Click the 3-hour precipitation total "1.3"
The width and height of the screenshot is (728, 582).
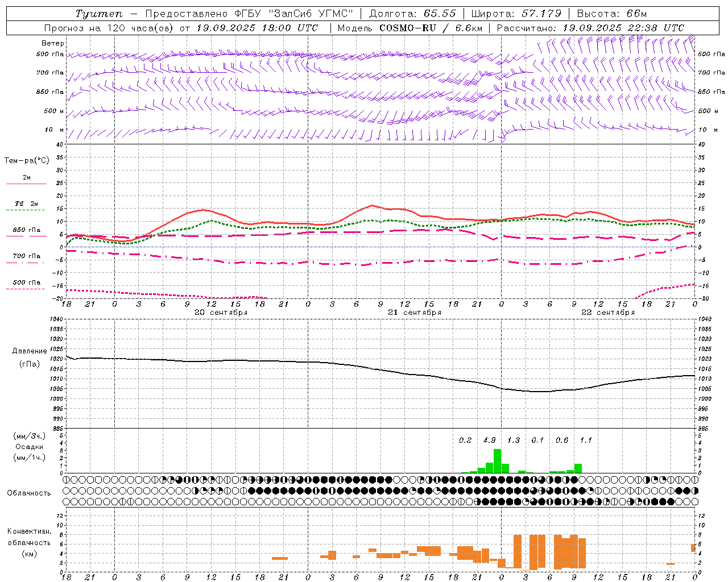(514, 440)
